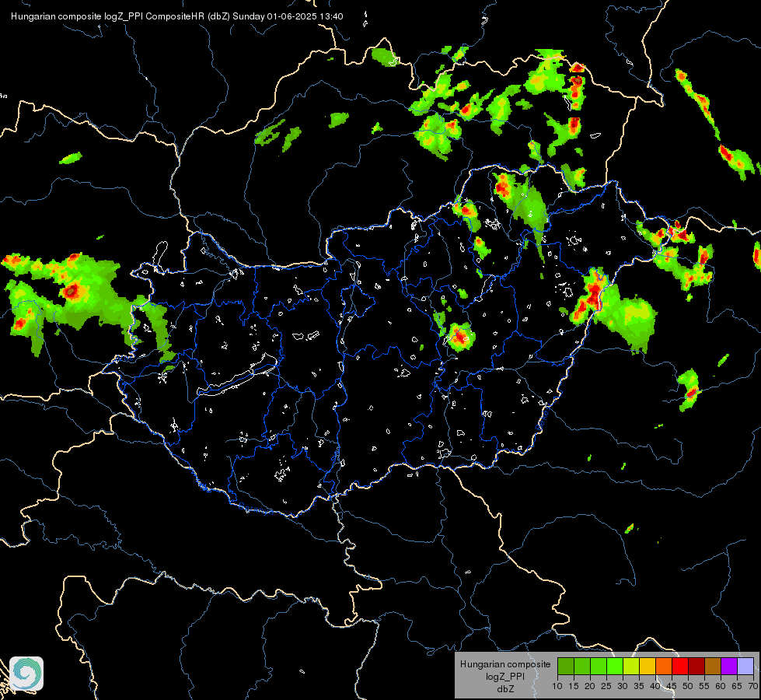
Task: Select the purple swatch between 60 and 65
Action: coord(729,666)
